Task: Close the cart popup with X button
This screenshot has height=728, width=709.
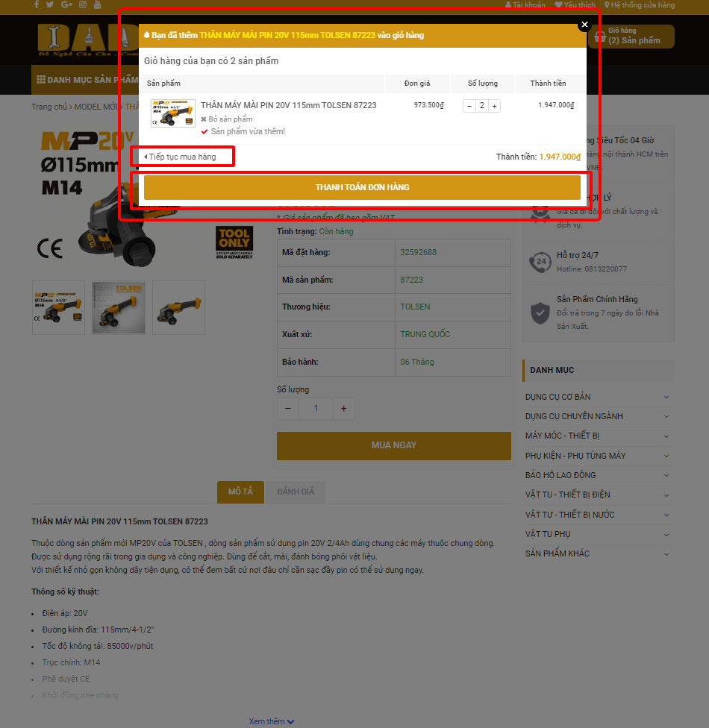Action: pyautogui.click(x=584, y=25)
